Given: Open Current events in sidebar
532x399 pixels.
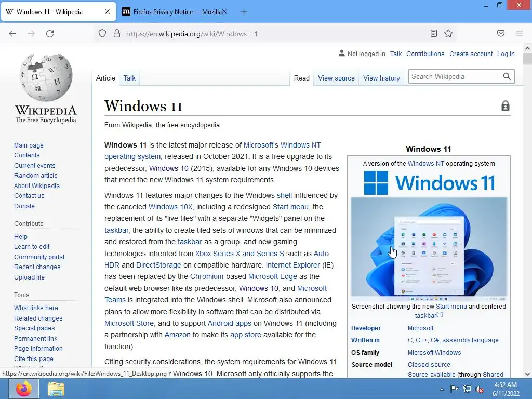Looking at the screenshot, I should (x=34, y=165).
